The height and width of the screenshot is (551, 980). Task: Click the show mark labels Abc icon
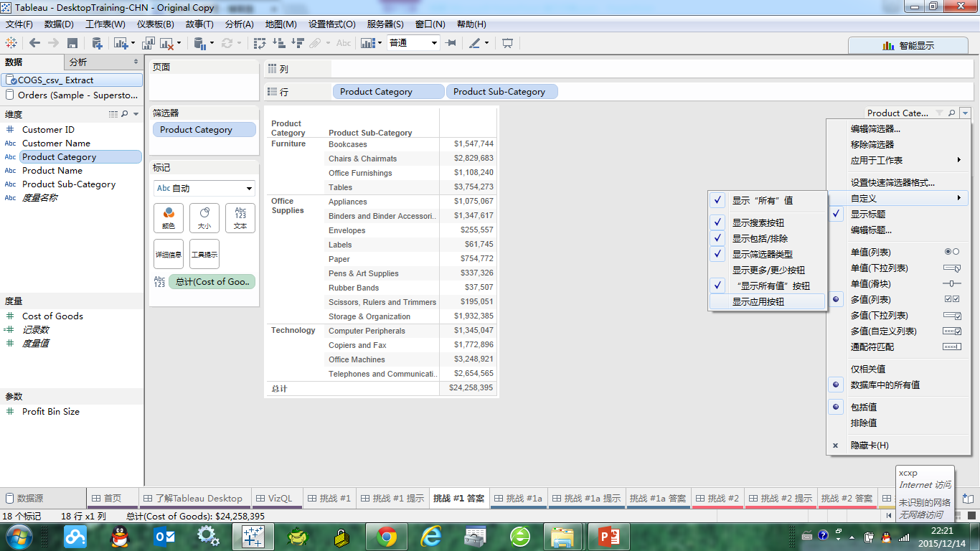(344, 43)
